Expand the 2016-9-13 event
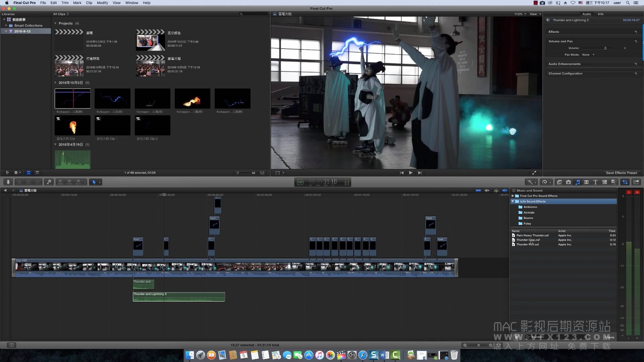 tap(6, 31)
